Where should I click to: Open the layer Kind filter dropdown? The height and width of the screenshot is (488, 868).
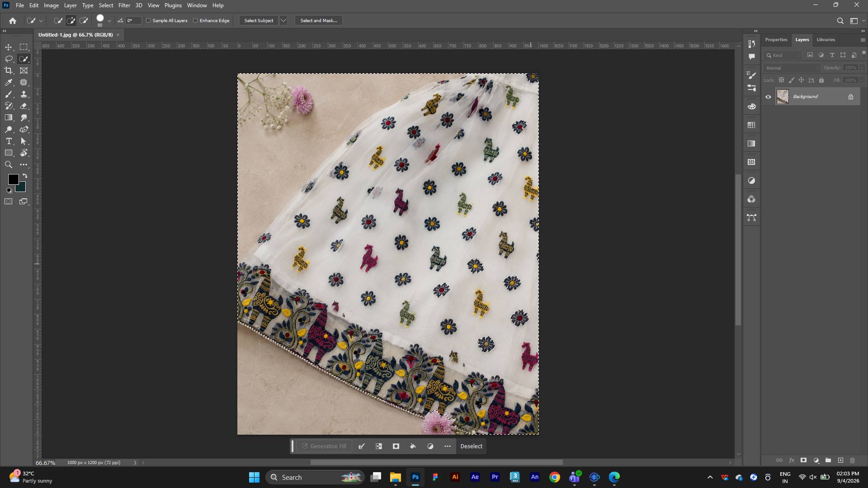[x=783, y=55]
